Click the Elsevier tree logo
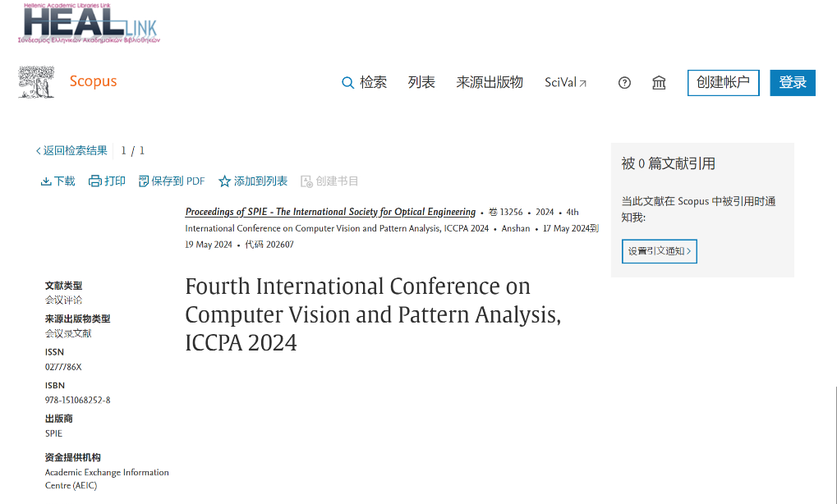The image size is (837, 504). click(x=36, y=82)
